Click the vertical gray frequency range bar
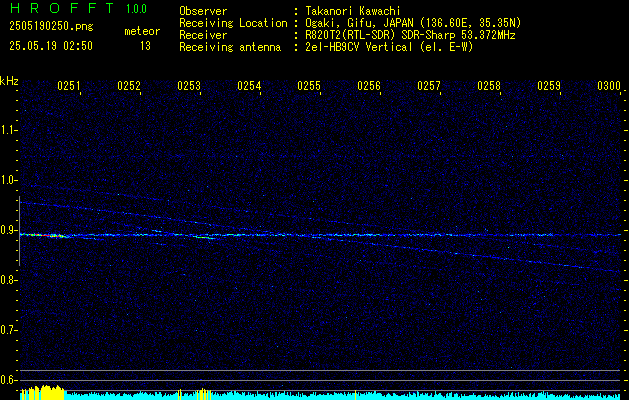 click(19, 231)
